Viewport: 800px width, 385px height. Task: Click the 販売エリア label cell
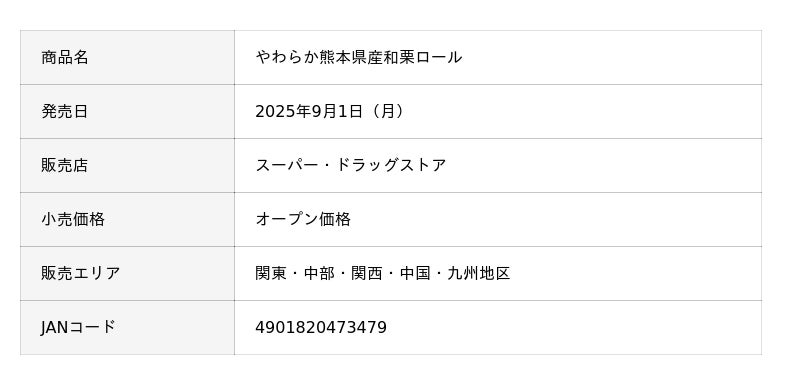(x=127, y=273)
